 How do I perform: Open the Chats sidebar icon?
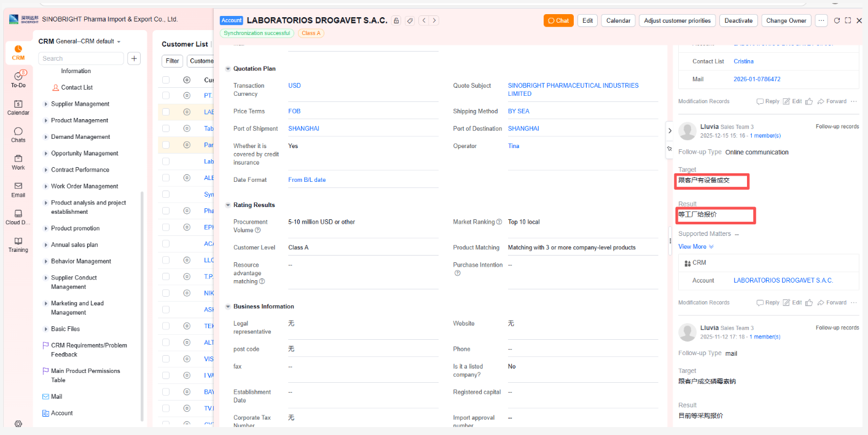coord(18,135)
